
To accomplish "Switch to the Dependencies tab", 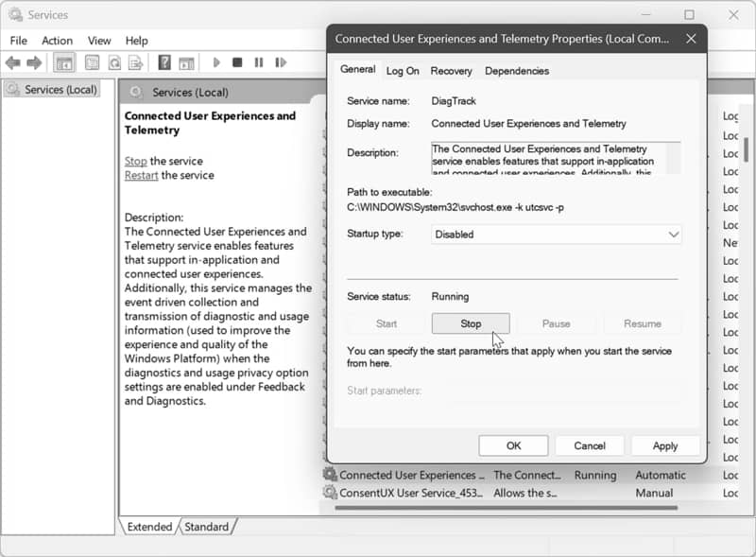I will (x=517, y=71).
